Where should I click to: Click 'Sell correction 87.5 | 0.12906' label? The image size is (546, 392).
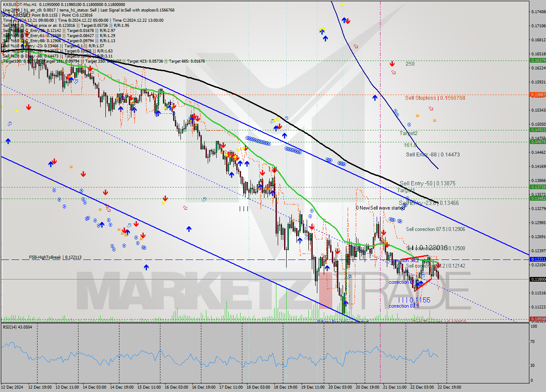click(x=436, y=229)
